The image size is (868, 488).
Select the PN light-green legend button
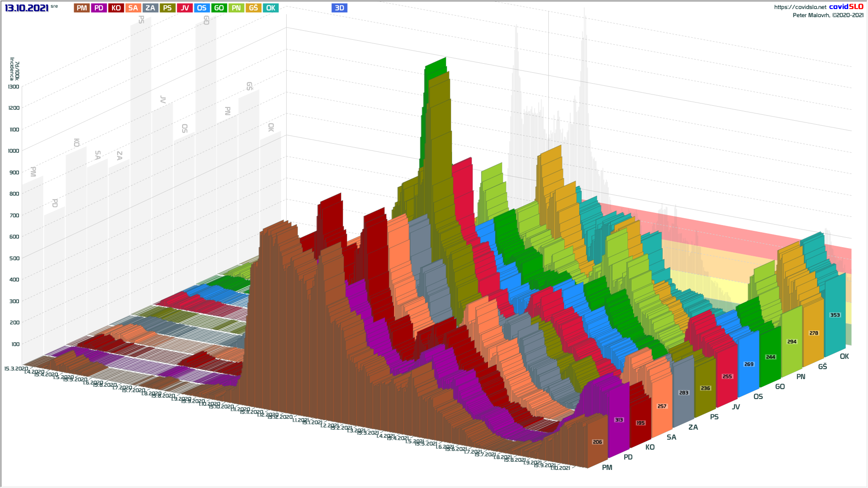[236, 8]
